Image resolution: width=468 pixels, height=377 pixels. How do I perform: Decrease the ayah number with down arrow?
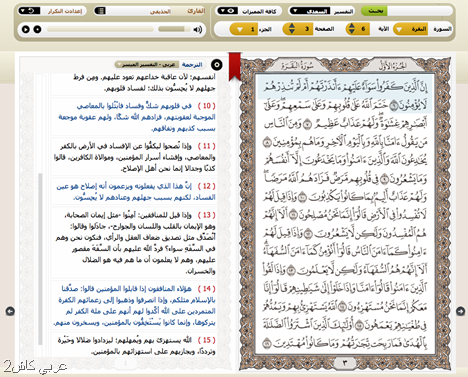point(352,32)
